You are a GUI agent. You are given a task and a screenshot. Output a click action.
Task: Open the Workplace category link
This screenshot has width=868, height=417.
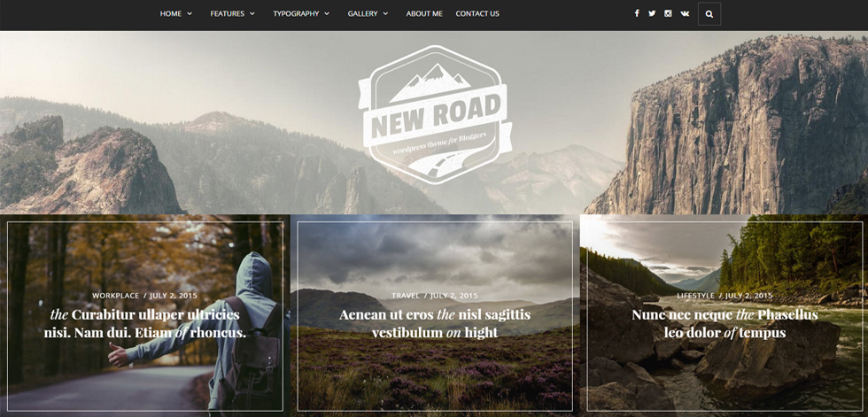point(116,296)
